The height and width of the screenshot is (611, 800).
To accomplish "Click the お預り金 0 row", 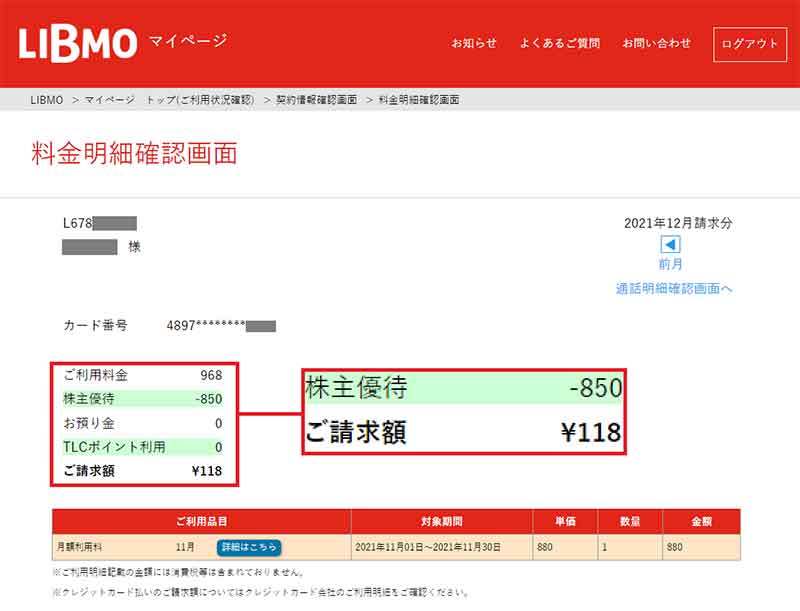I will (x=143, y=423).
